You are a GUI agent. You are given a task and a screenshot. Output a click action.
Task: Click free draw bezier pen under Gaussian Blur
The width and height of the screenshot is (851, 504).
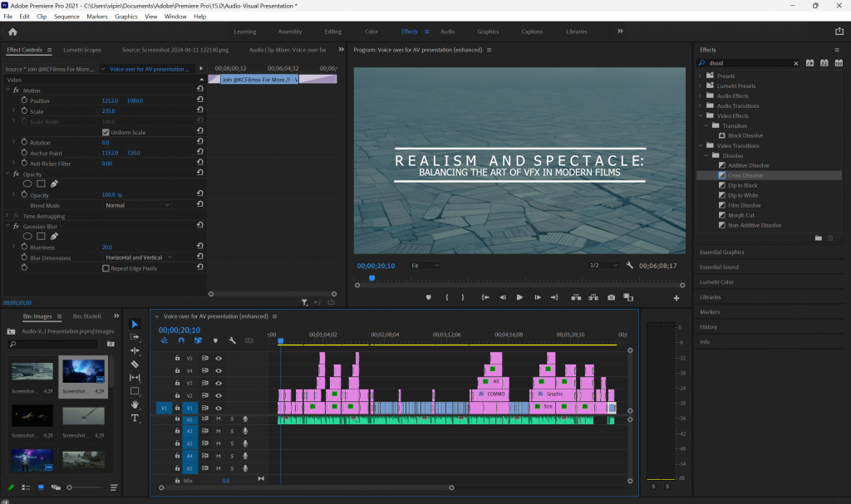coord(54,237)
